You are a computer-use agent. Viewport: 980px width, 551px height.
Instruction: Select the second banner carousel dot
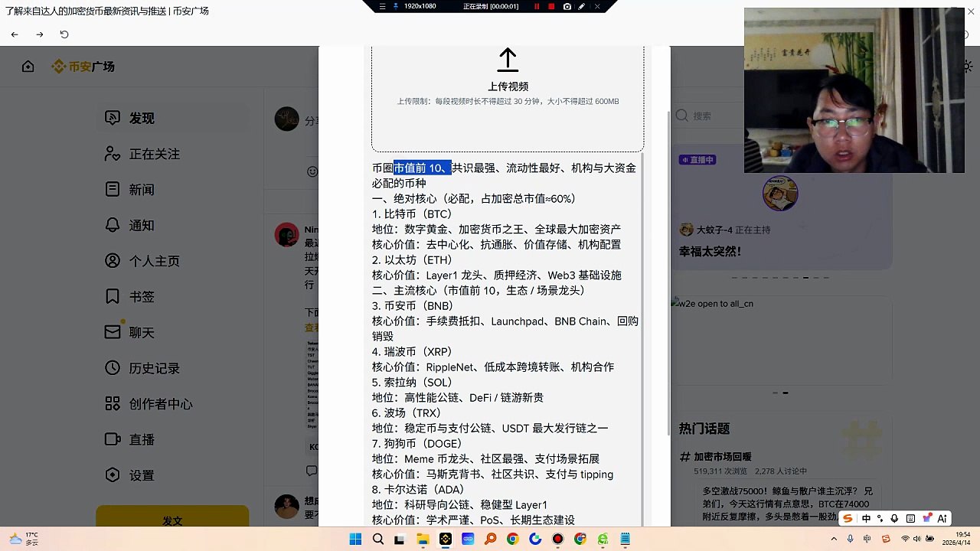[x=786, y=393]
